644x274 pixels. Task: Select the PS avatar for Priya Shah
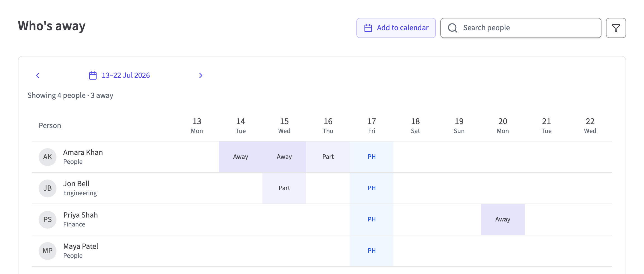pos(48,219)
